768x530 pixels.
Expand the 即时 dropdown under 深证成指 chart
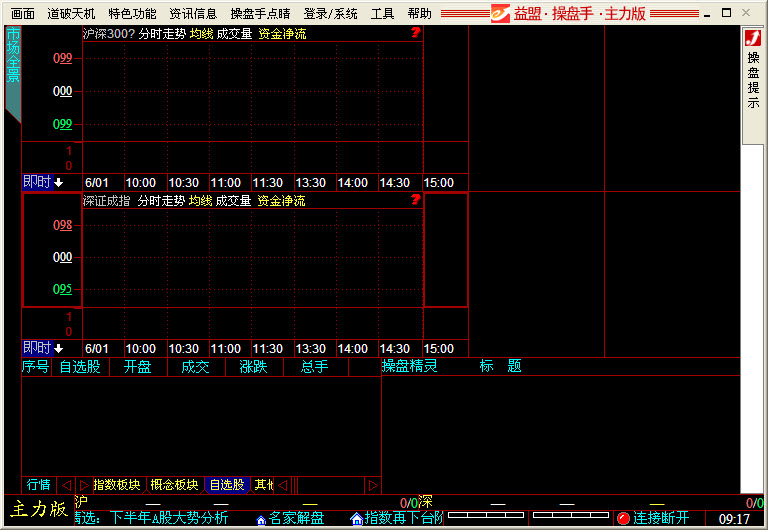pos(43,348)
